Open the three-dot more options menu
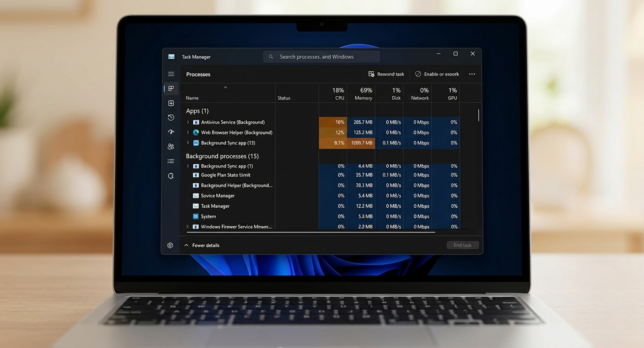The width and height of the screenshot is (644, 348). pyautogui.click(x=472, y=74)
